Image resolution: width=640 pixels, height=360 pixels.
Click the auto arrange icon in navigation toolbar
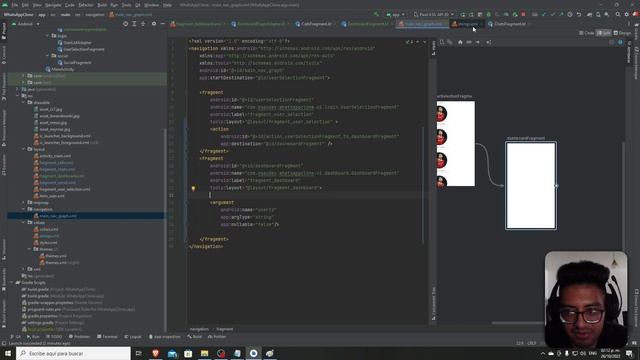point(489,42)
